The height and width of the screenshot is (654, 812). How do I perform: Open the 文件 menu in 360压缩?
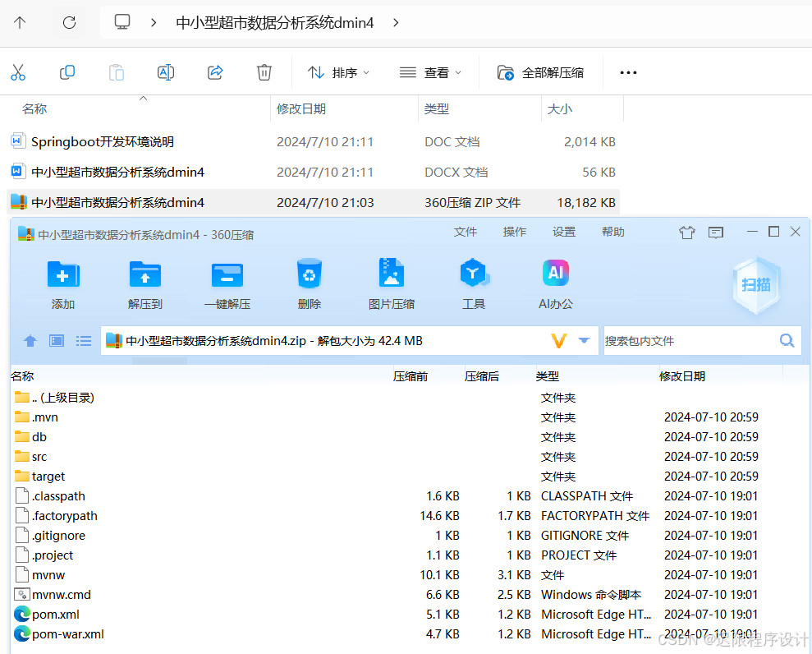coord(466,232)
